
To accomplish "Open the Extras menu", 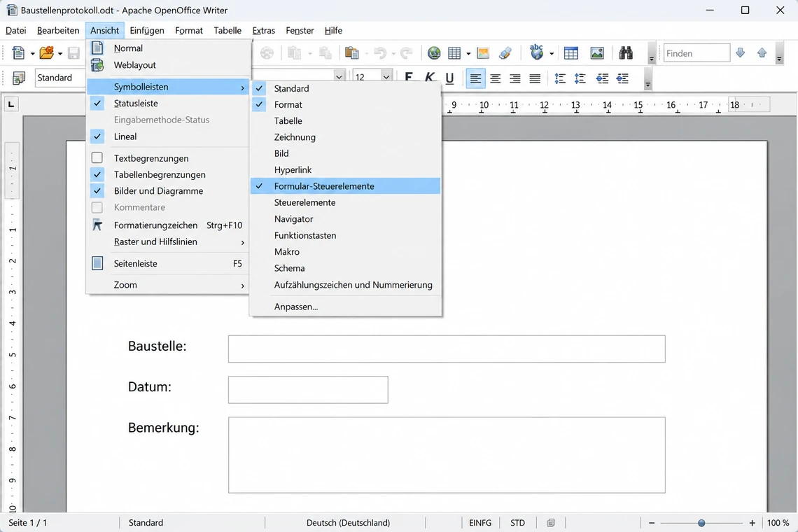I will click(x=264, y=31).
